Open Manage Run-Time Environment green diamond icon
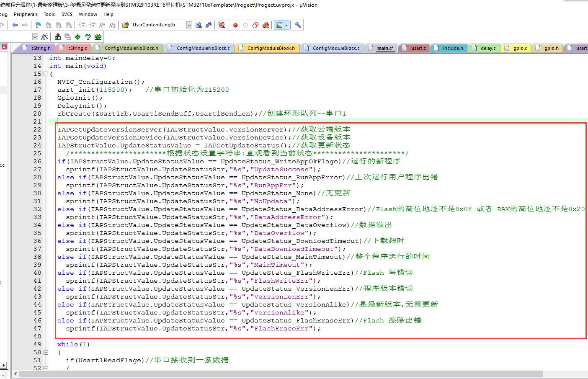Viewport: 588px width, 379px height. click(77, 37)
